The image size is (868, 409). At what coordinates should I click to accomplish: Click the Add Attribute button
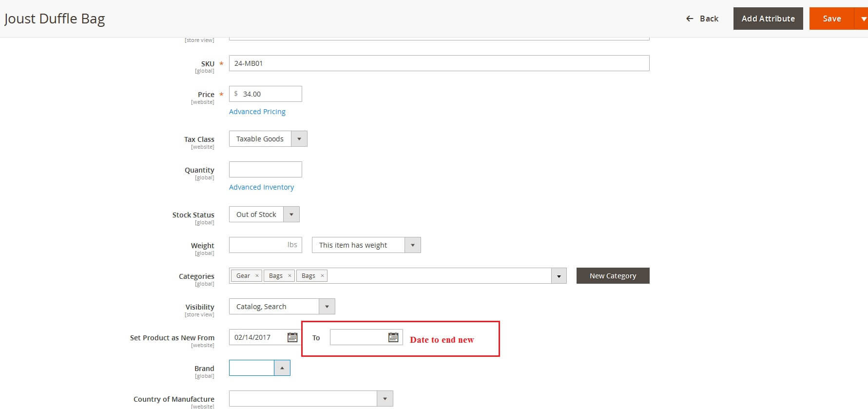768,19
